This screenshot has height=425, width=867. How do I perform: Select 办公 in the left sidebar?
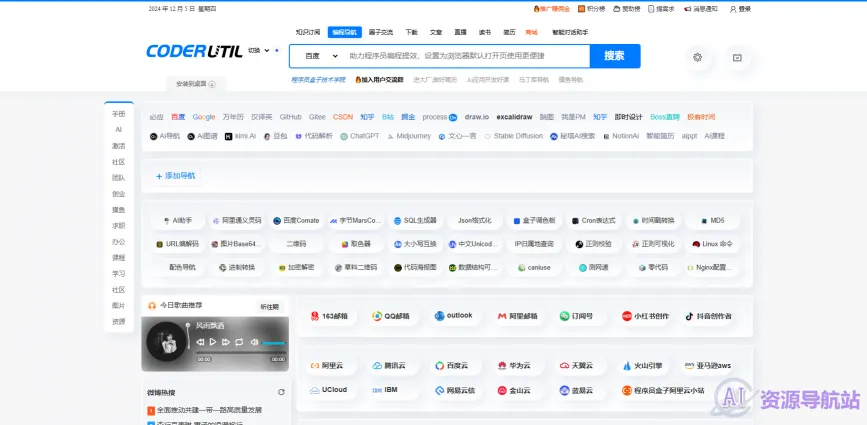tap(119, 242)
